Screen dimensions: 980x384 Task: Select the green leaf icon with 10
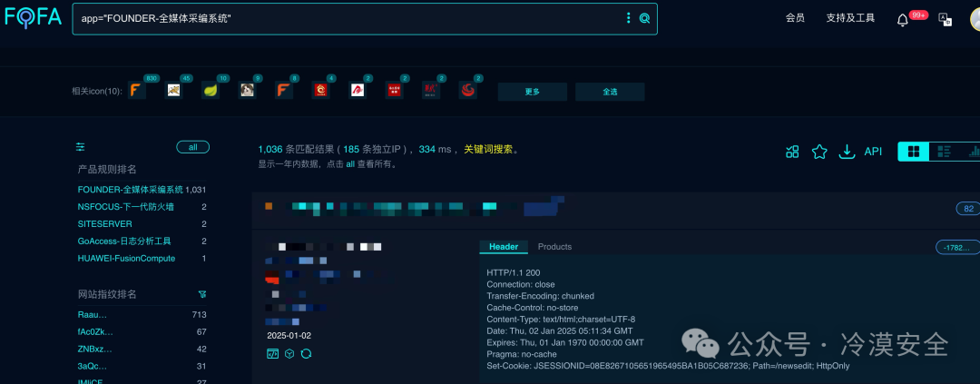pyautogui.click(x=210, y=91)
